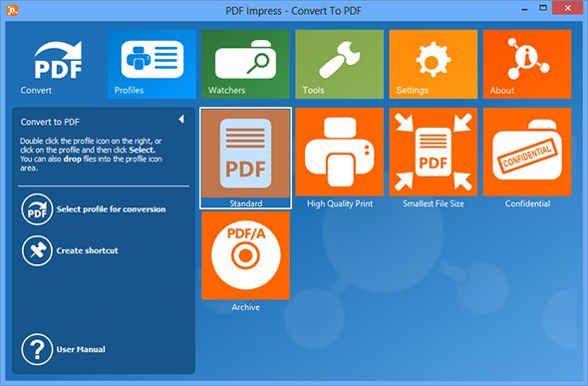Open the User Manual
Screen dimensions: 588x386
click(x=64, y=349)
